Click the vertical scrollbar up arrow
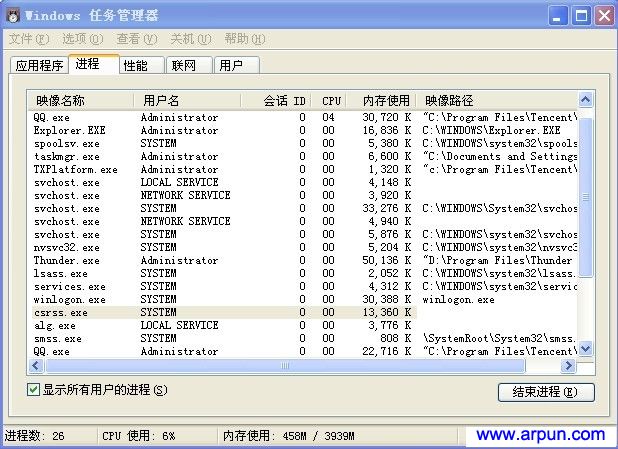618x449 pixels. coord(585,100)
